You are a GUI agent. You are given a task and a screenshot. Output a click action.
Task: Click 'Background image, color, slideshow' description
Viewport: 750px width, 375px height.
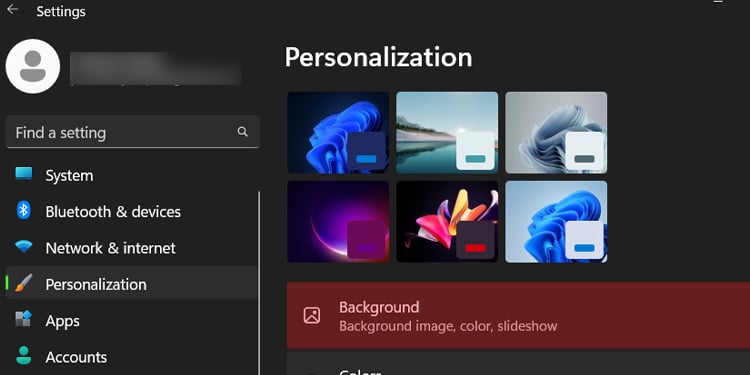[x=448, y=327]
